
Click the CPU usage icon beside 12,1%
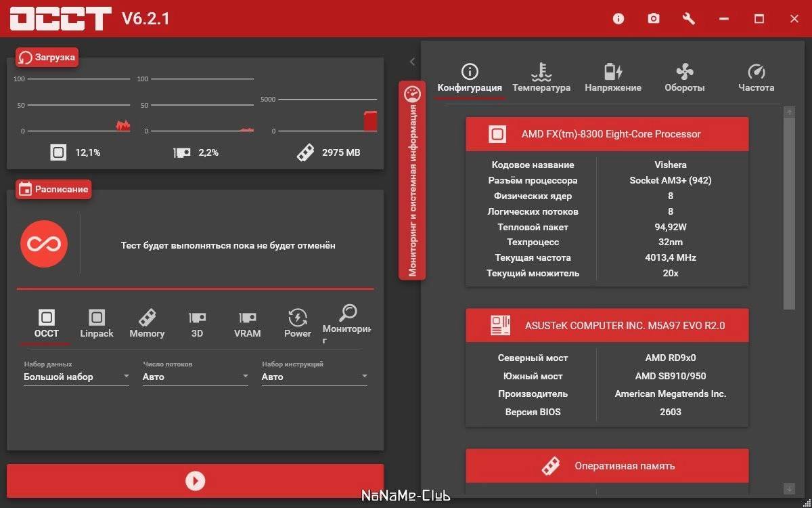[58, 152]
